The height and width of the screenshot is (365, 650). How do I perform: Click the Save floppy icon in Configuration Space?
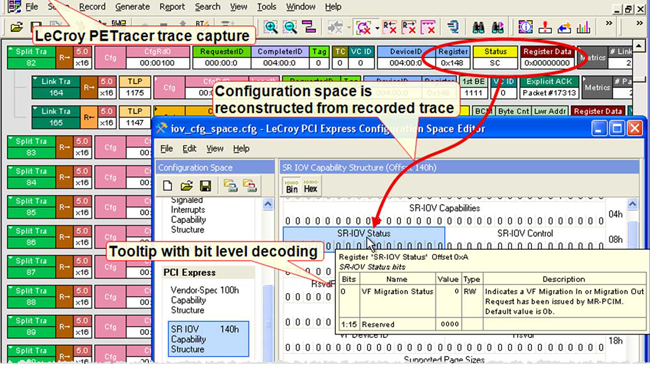click(205, 185)
